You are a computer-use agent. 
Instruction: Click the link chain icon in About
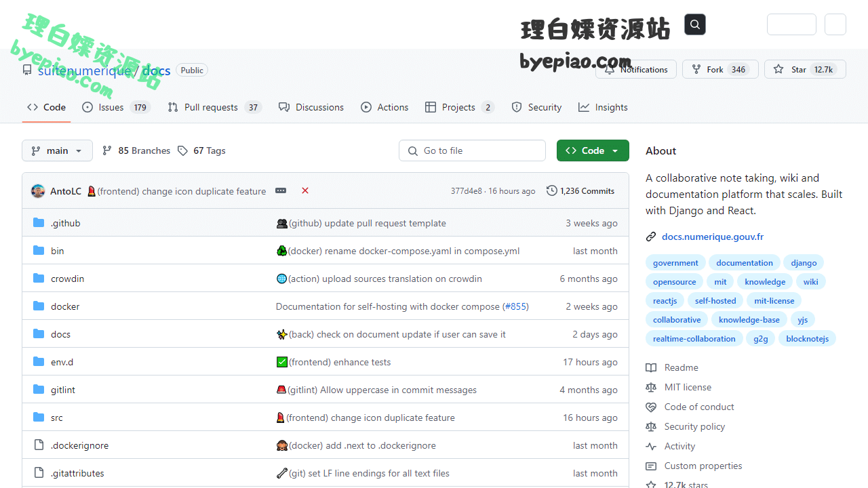pos(651,237)
